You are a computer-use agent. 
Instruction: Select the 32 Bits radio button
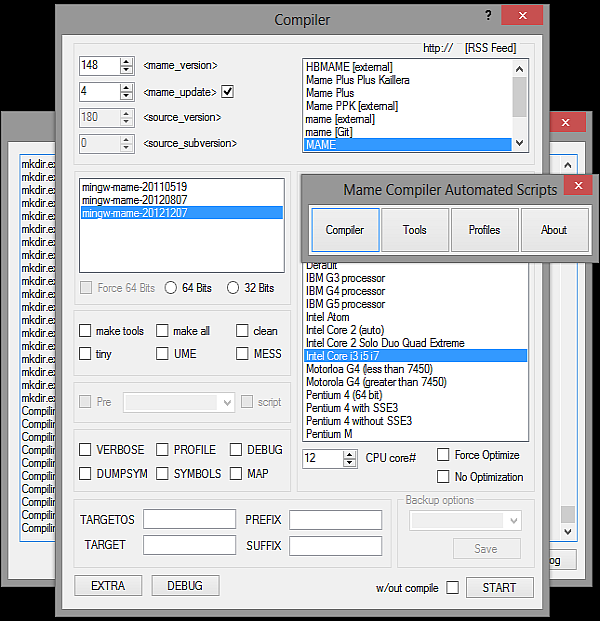pyautogui.click(x=233, y=288)
